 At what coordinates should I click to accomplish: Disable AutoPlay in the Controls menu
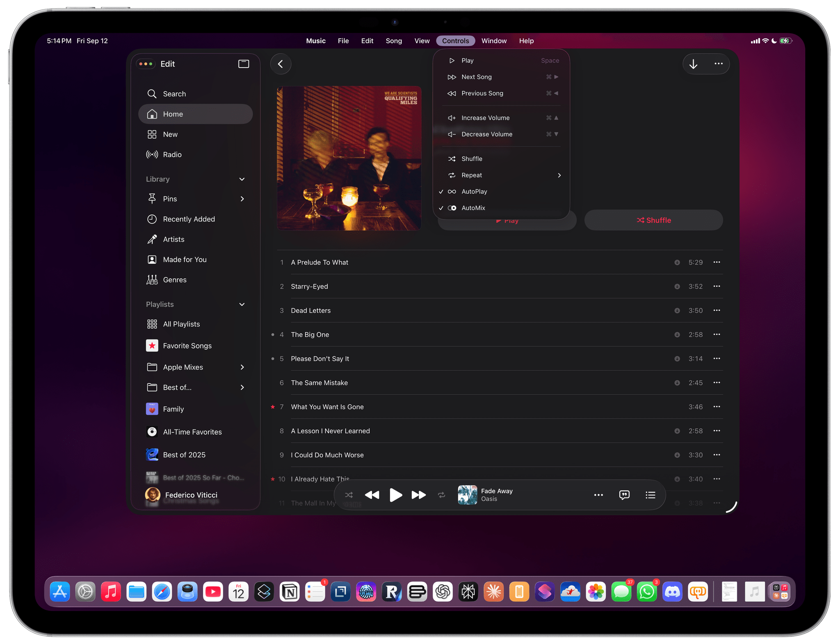pos(474,191)
